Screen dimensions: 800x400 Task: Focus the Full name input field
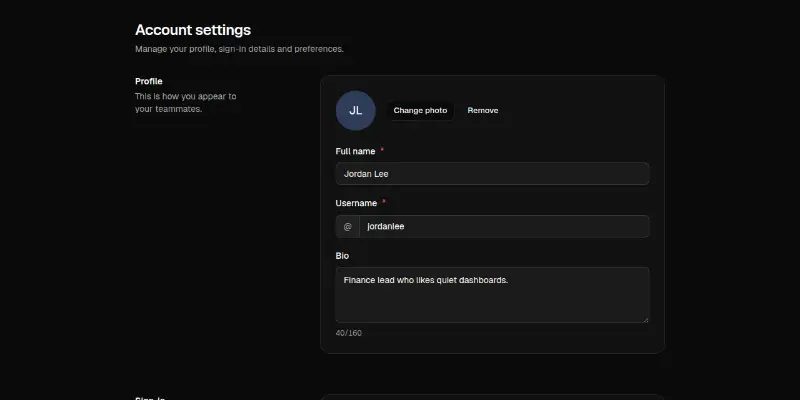(492, 174)
